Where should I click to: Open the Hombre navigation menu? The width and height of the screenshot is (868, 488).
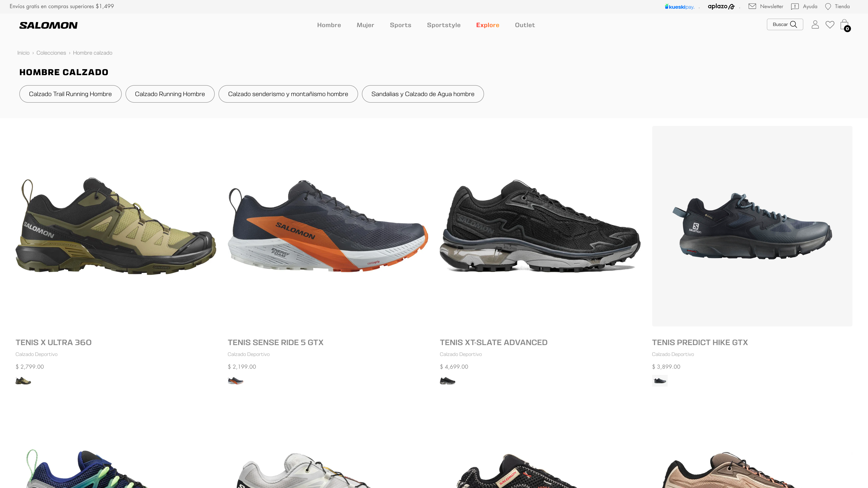pyautogui.click(x=329, y=25)
